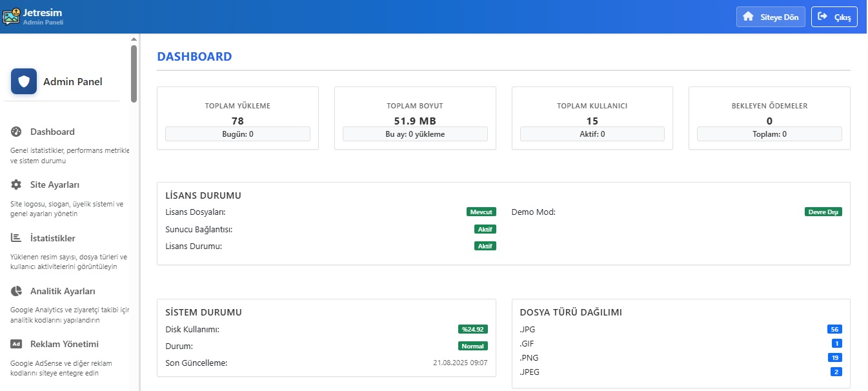This screenshot has height=391, width=868.
Task: Click the Devre Dışı badge for Demo Mod
Action: click(x=823, y=212)
